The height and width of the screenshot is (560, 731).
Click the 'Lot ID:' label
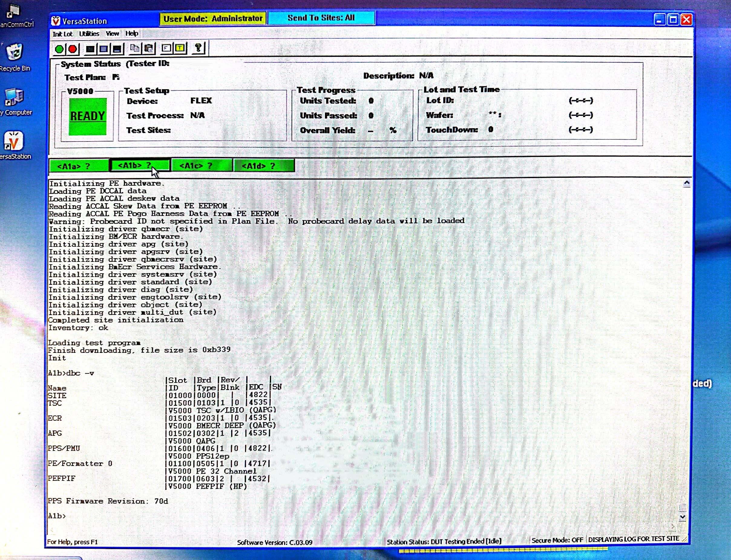440,100
